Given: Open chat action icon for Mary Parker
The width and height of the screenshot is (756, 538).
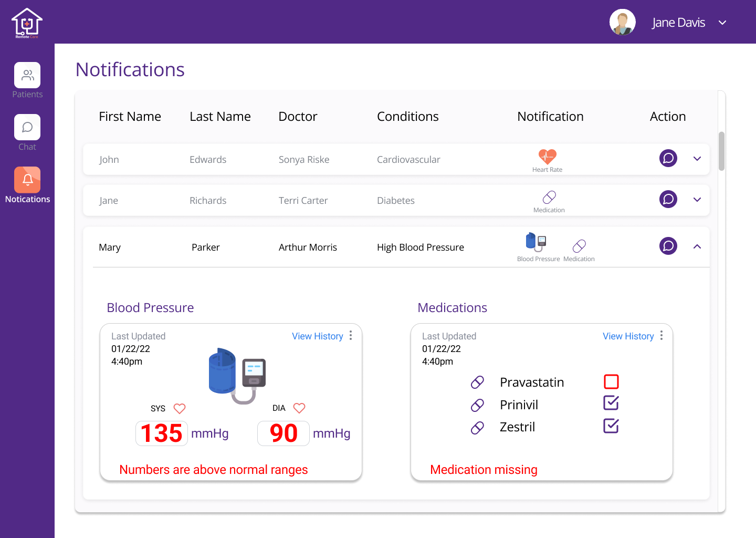Looking at the screenshot, I should coord(668,246).
